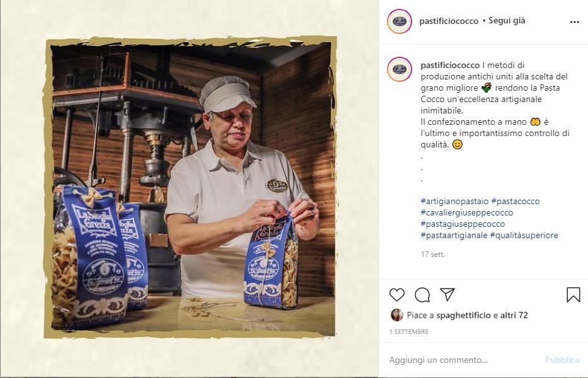Open the #qualitàsuperiore hashtag

(524, 235)
